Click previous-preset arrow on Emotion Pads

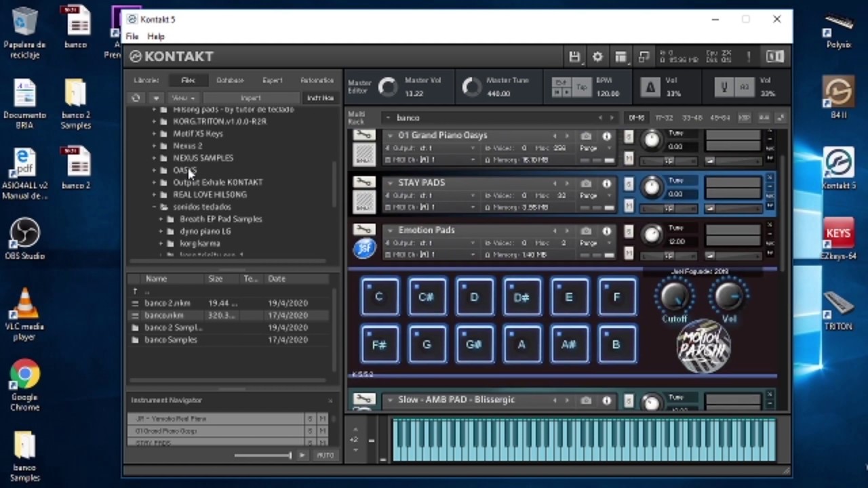click(x=554, y=230)
